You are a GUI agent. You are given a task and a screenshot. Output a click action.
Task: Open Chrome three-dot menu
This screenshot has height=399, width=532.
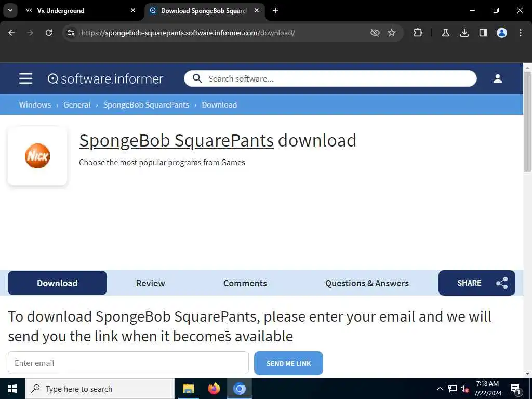pyautogui.click(x=521, y=33)
